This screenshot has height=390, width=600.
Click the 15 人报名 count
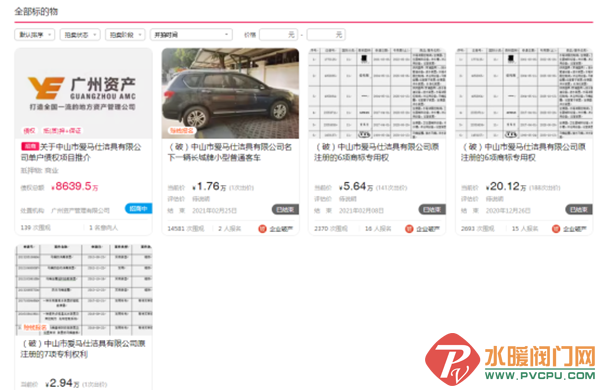[525, 229]
